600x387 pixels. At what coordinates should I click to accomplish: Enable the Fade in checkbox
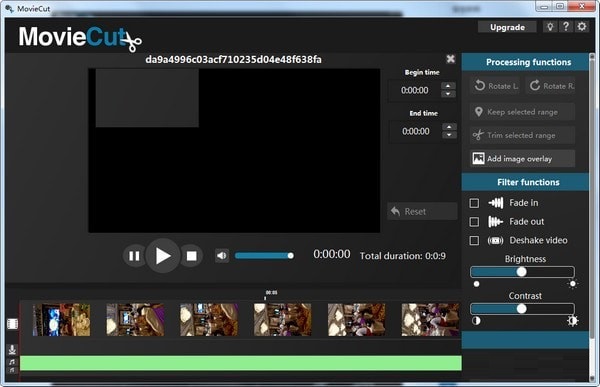point(474,203)
